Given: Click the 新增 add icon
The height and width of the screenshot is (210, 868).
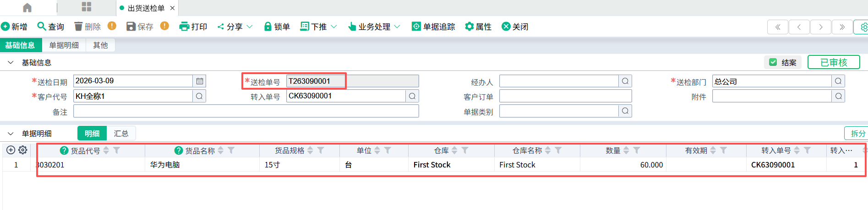Looking at the screenshot, I should click(5, 27).
